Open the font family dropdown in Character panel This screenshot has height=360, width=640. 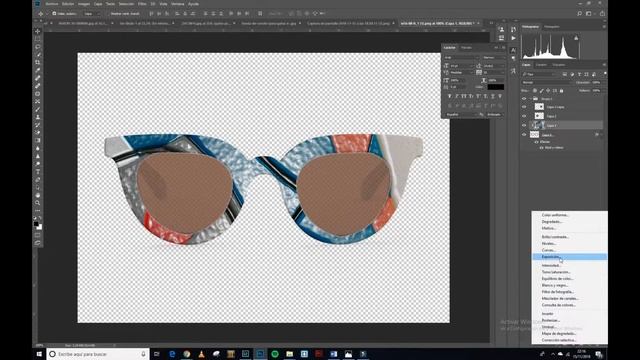462,58
